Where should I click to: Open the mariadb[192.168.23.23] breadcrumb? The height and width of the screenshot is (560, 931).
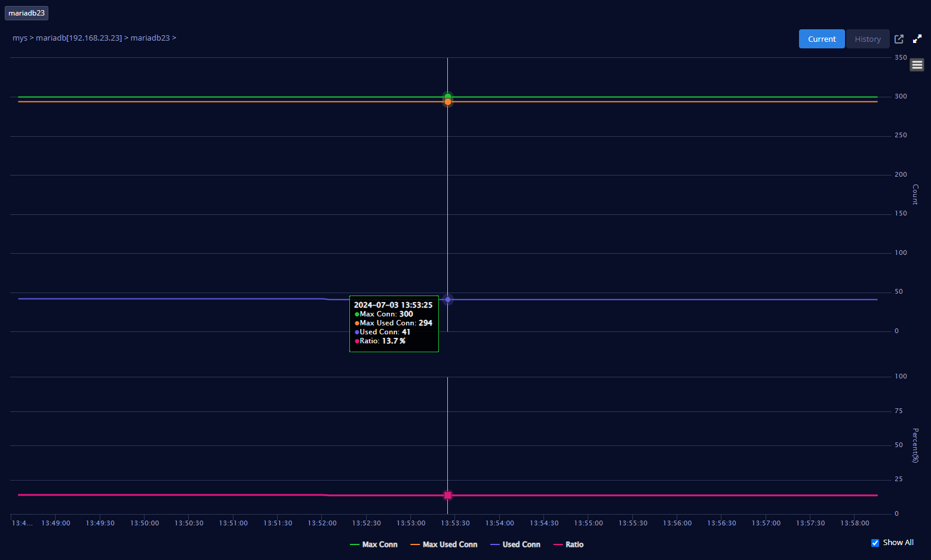(x=79, y=38)
